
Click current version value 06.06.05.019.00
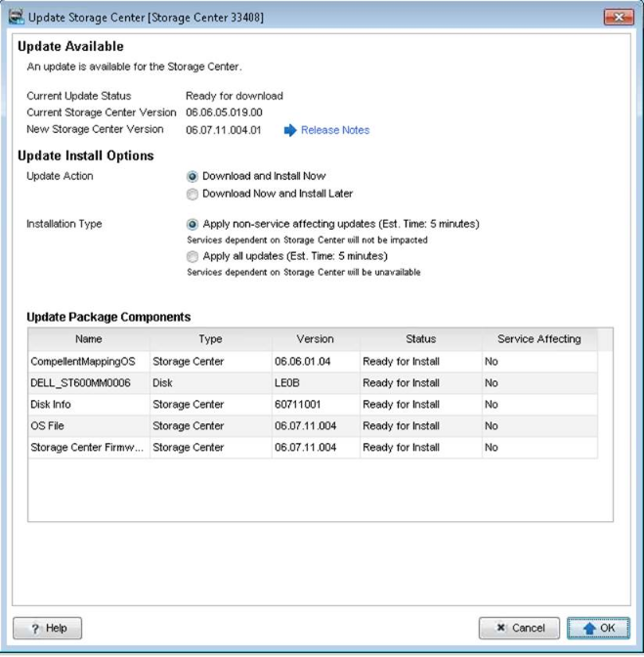tap(224, 112)
